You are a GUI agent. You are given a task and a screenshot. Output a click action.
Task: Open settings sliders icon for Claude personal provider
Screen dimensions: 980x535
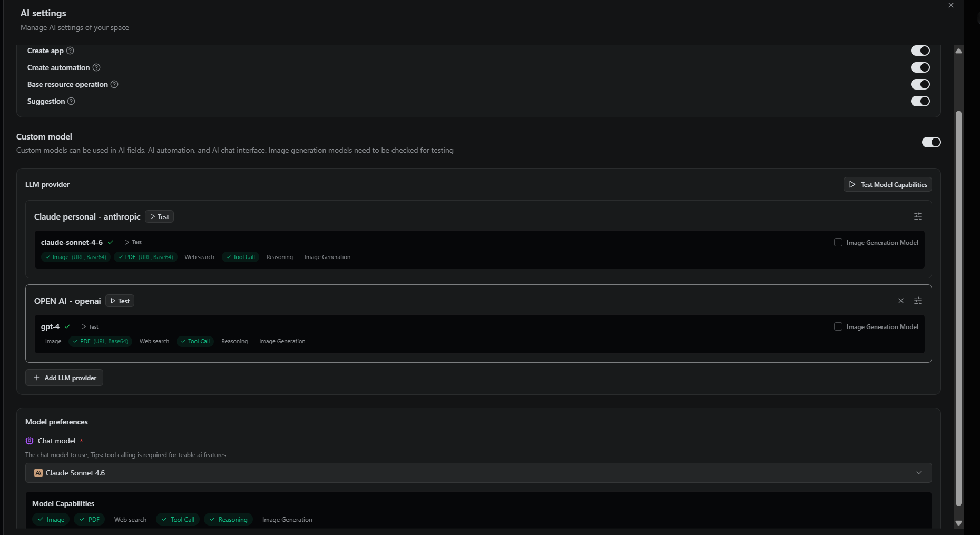(x=918, y=216)
